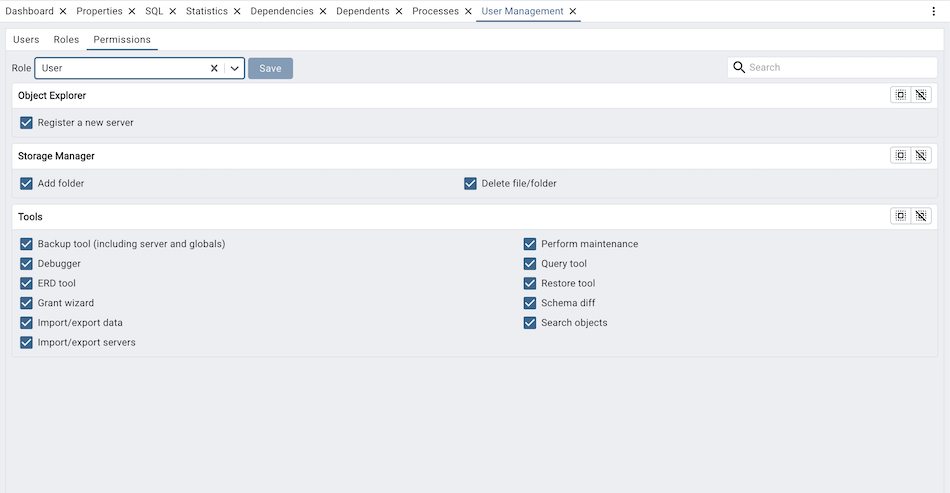Switch to the Statistics tab

206,11
